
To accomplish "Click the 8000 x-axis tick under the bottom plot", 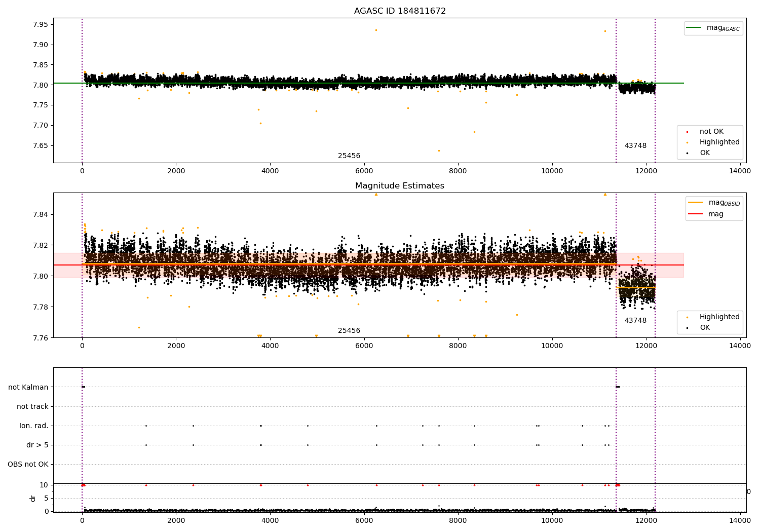I will 458,520.
